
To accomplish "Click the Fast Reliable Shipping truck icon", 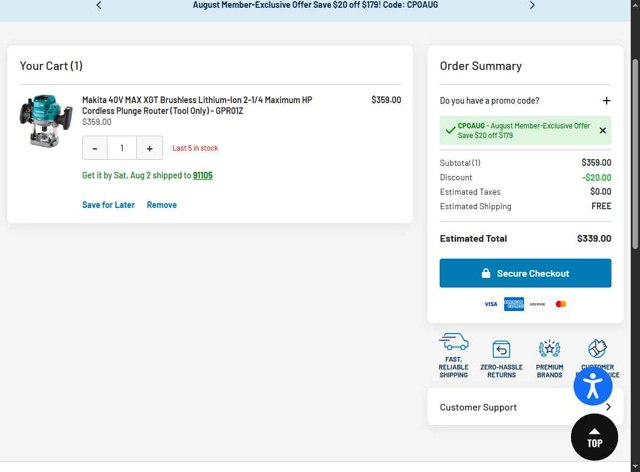I will pyautogui.click(x=454, y=342).
